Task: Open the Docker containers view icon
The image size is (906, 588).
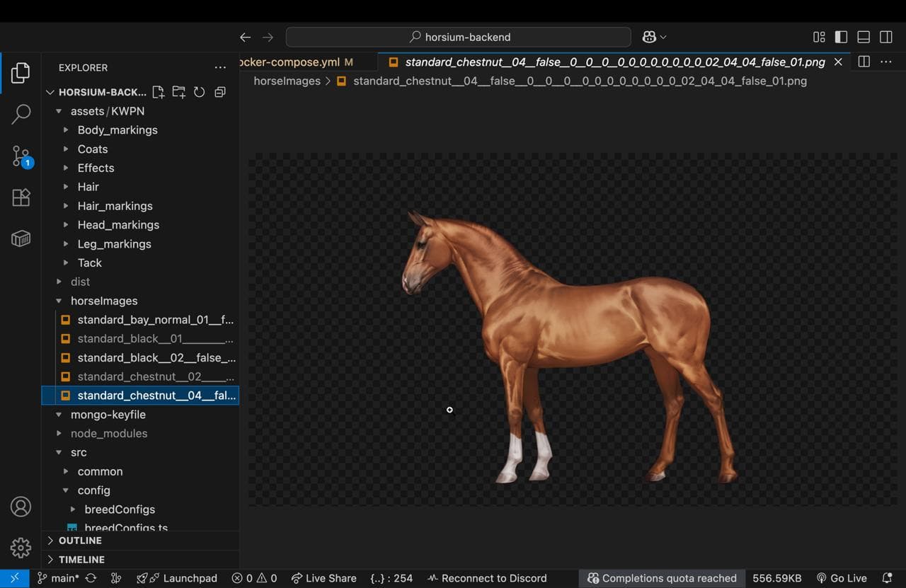Action: click(x=21, y=238)
